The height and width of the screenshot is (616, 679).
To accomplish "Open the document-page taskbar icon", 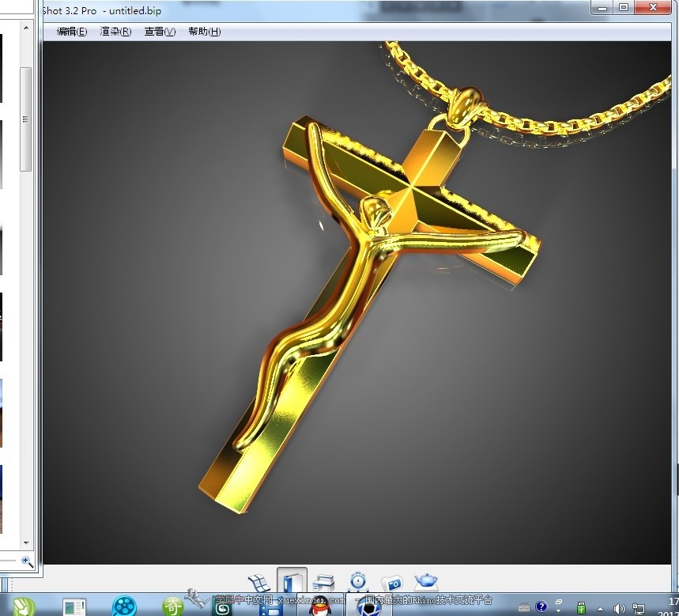I will [x=74, y=607].
